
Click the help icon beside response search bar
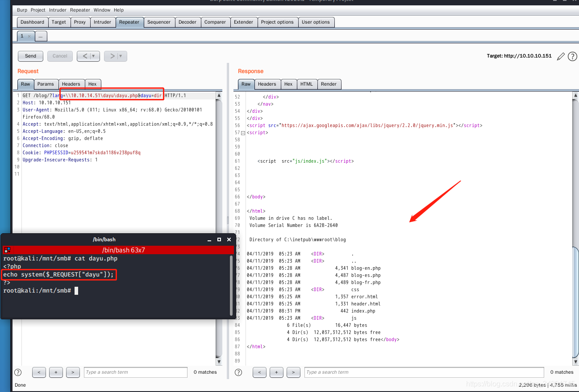[x=238, y=372]
